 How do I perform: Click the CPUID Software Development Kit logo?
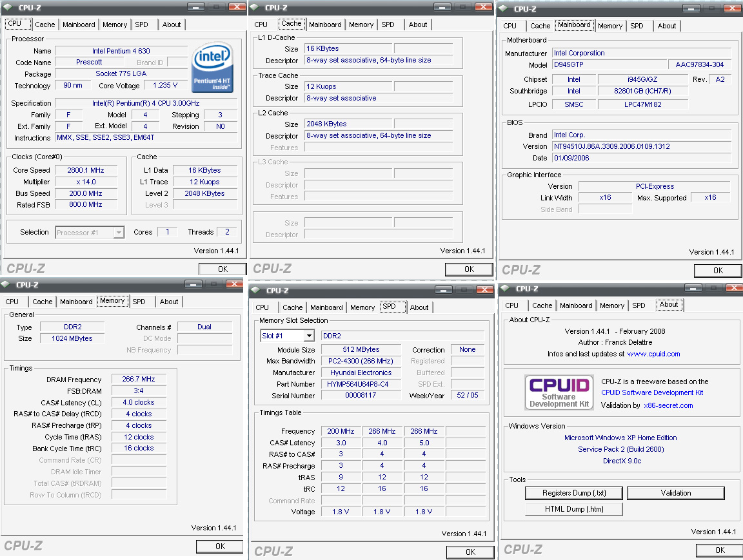click(559, 392)
